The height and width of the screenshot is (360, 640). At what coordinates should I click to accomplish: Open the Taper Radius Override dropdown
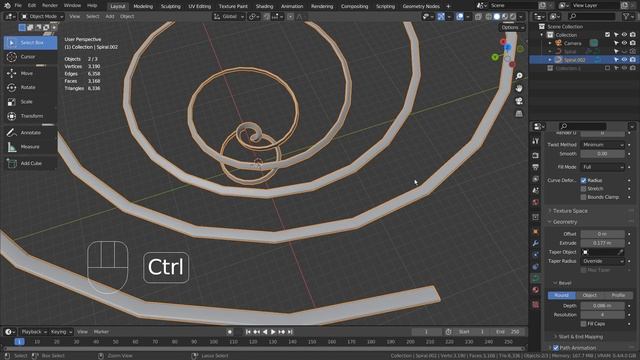pyautogui.click(x=602, y=261)
